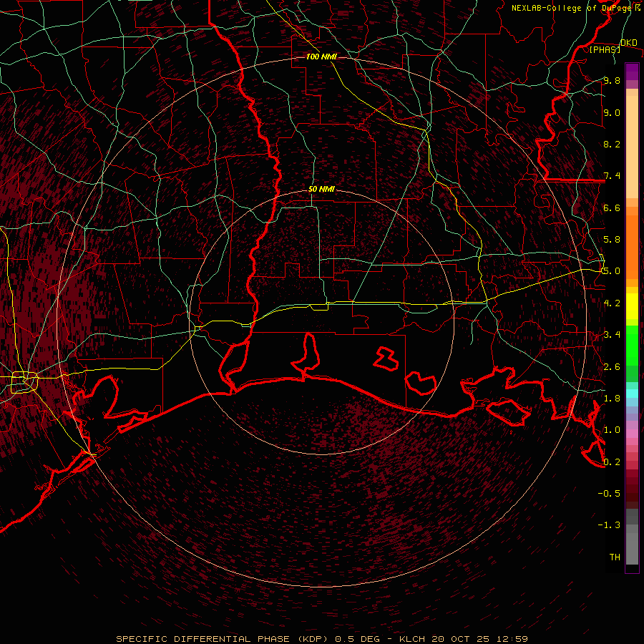Click the DKD label above the color scale
Image resolution: width=644 pixels, height=644 pixels.
[x=629, y=43]
